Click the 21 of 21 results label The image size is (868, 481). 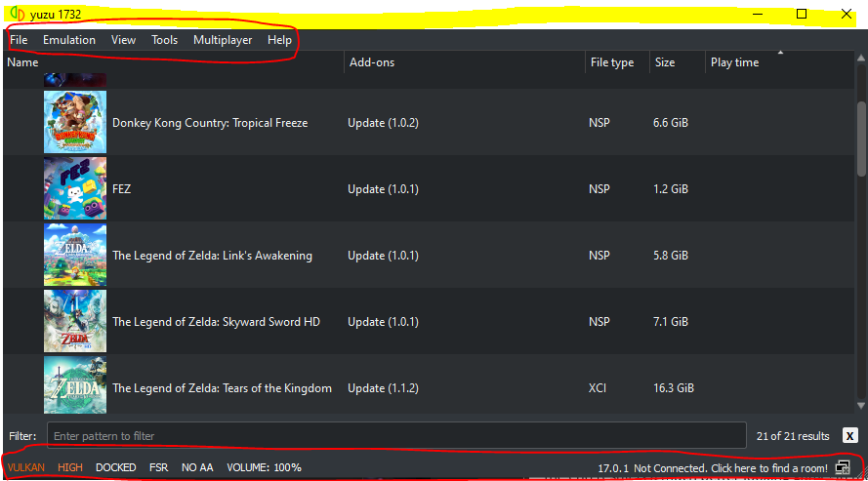pyautogui.click(x=793, y=436)
